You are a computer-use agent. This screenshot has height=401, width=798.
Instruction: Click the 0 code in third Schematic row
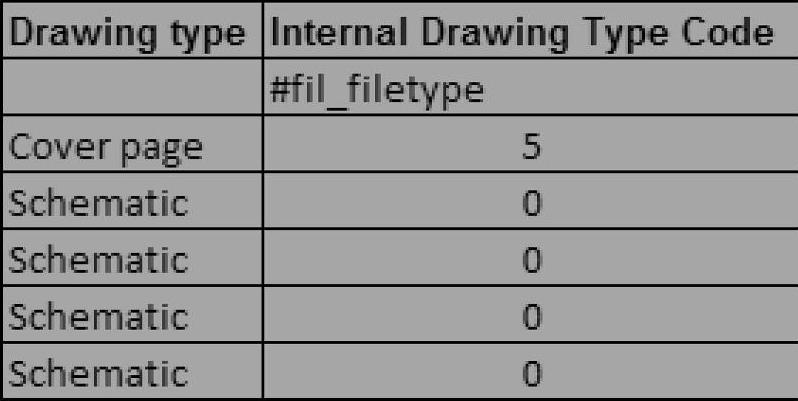point(531,317)
